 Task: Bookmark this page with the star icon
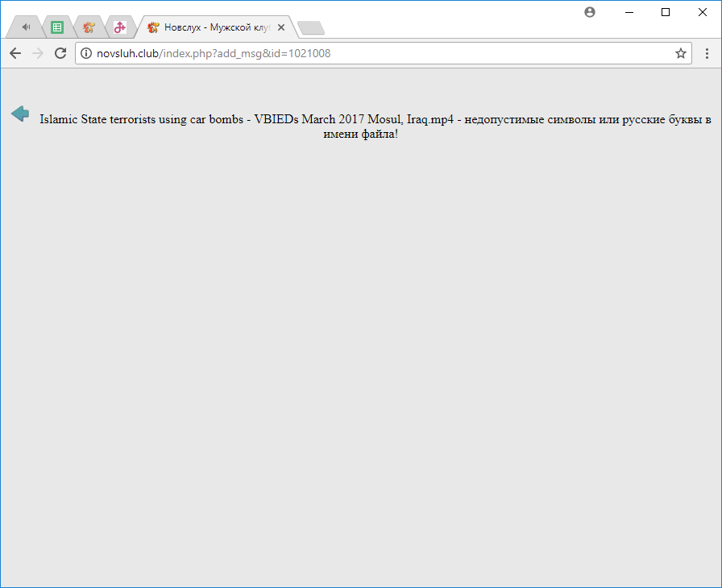680,54
